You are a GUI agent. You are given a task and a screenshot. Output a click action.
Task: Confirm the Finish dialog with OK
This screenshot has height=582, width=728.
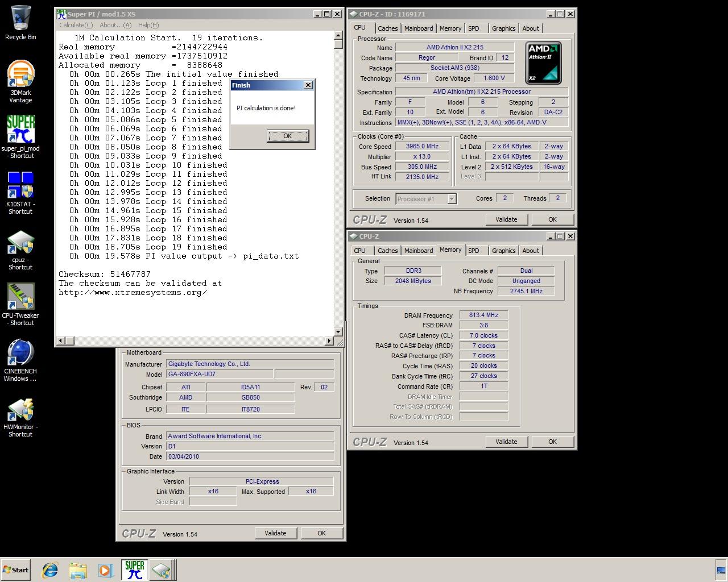[288, 136]
